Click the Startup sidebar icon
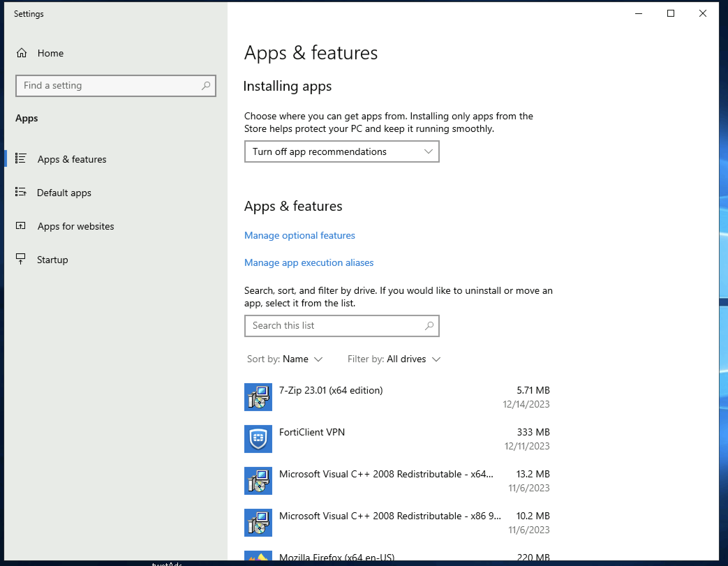Image resolution: width=728 pixels, height=566 pixels. pos(21,259)
